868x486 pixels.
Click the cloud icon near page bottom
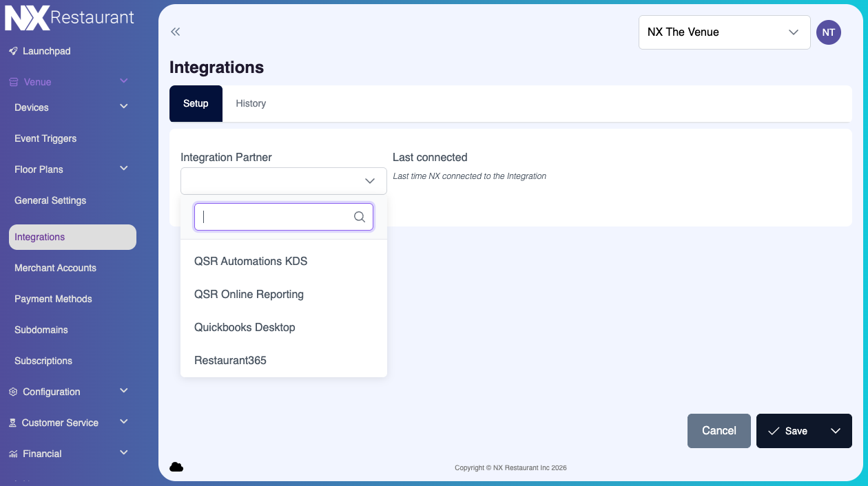[176, 466]
